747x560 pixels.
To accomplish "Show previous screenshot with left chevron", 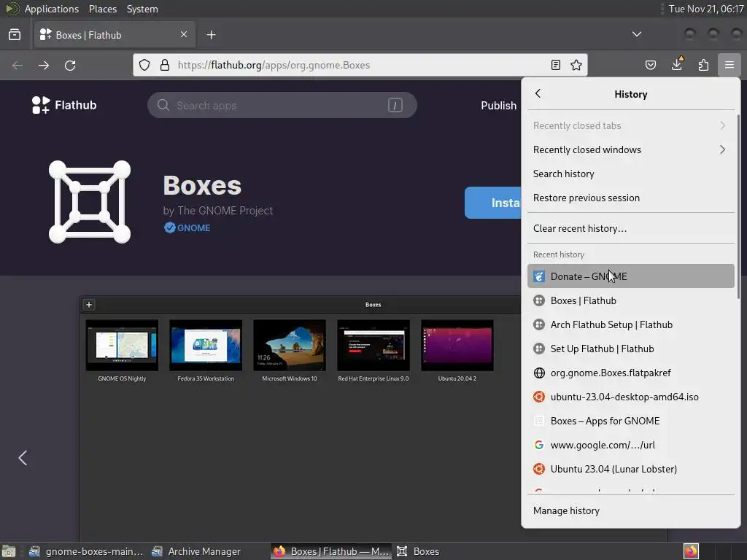I will pos(23,458).
